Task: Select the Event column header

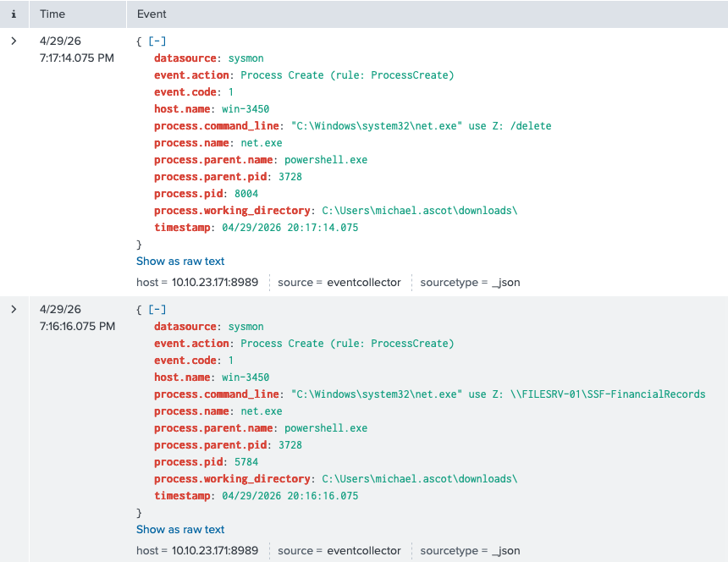Action: point(152,14)
